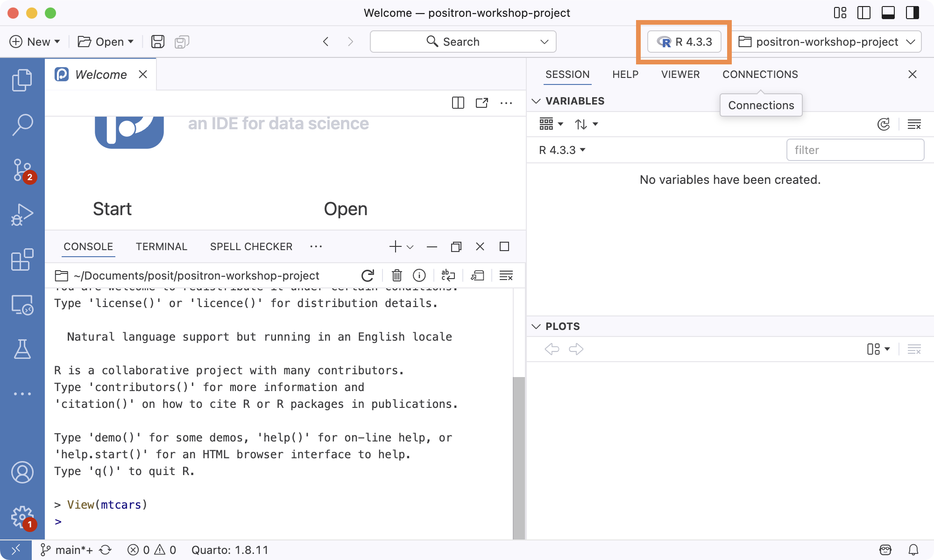
Task: Toggle the bottom panel visibility
Action: tap(888, 13)
